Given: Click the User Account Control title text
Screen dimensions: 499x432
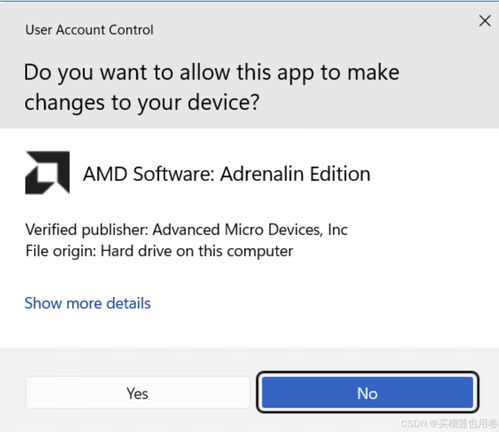Looking at the screenshot, I should (x=89, y=30).
